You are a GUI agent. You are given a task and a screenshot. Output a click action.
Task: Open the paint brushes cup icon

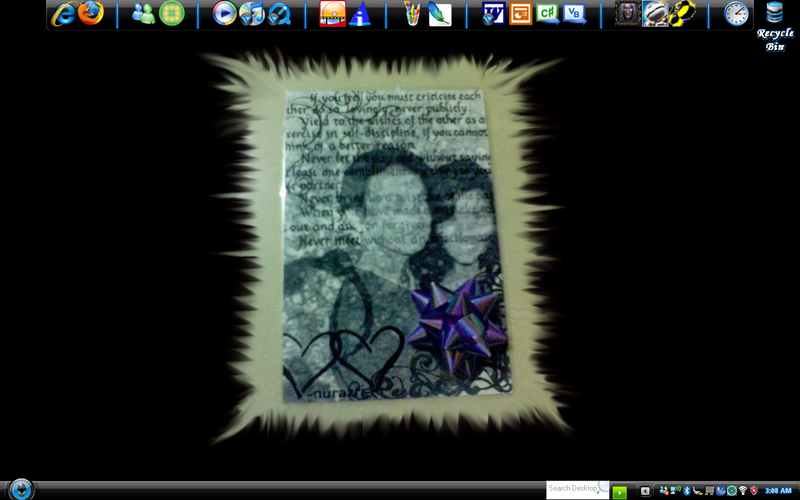pos(412,13)
